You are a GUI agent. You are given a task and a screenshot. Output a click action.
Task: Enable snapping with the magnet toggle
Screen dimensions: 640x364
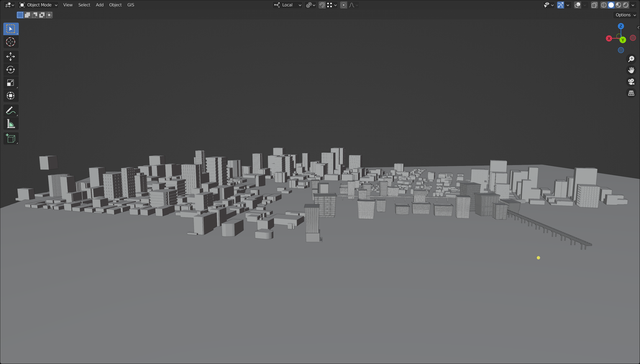pyautogui.click(x=321, y=5)
